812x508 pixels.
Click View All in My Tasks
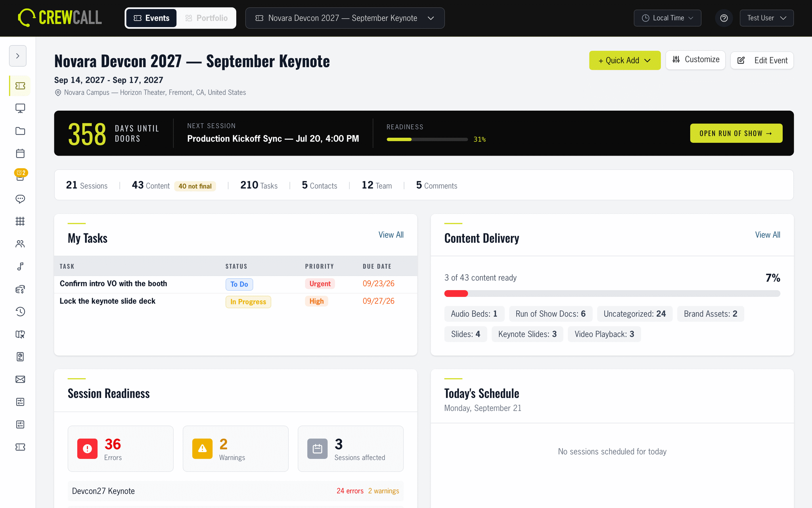(391, 235)
